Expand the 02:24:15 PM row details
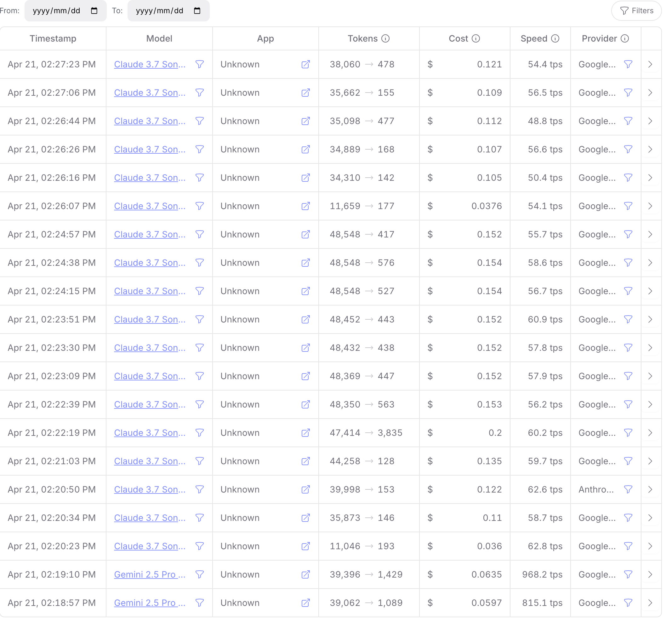The width and height of the screenshot is (672, 633). point(650,291)
